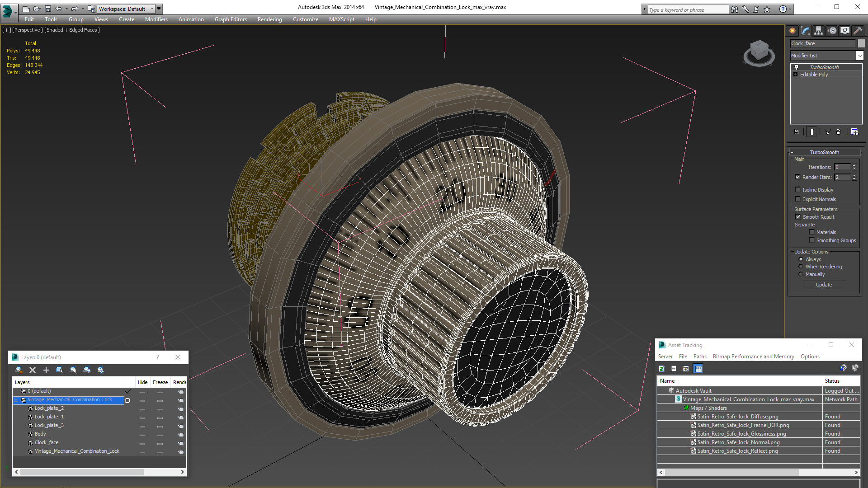Create New Layer icon in Layer dialog

pos(19,370)
